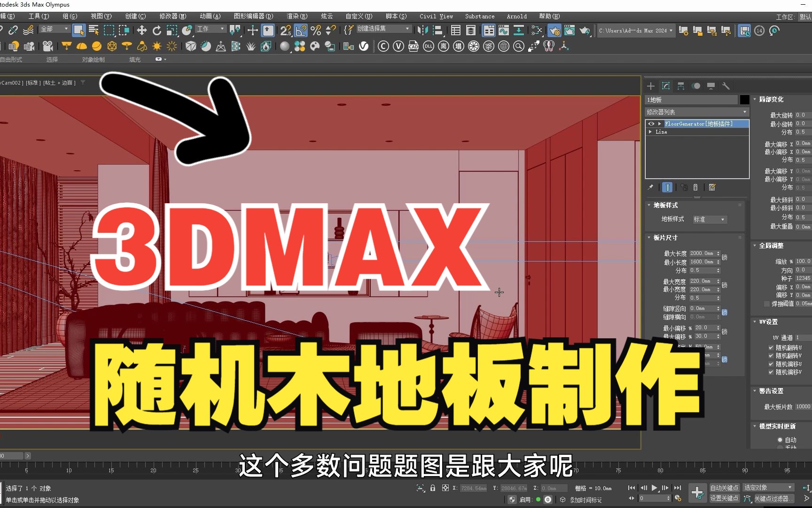Screen dimensions: 812x508
Task: Click the yellow sun light icon
Action: click(157, 46)
